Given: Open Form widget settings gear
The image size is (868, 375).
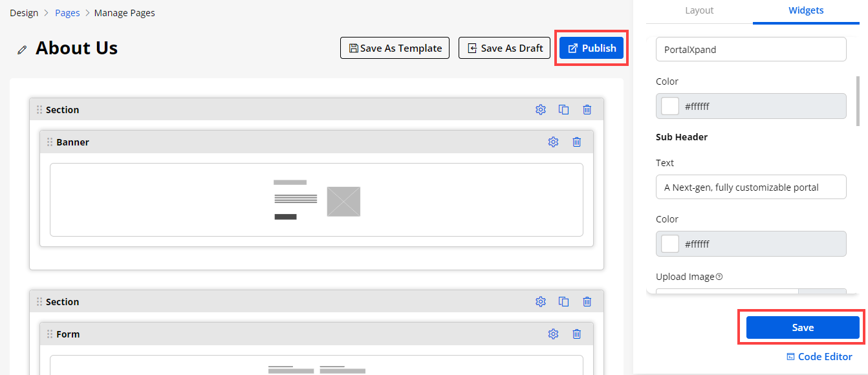Looking at the screenshot, I should click(553, 334).
